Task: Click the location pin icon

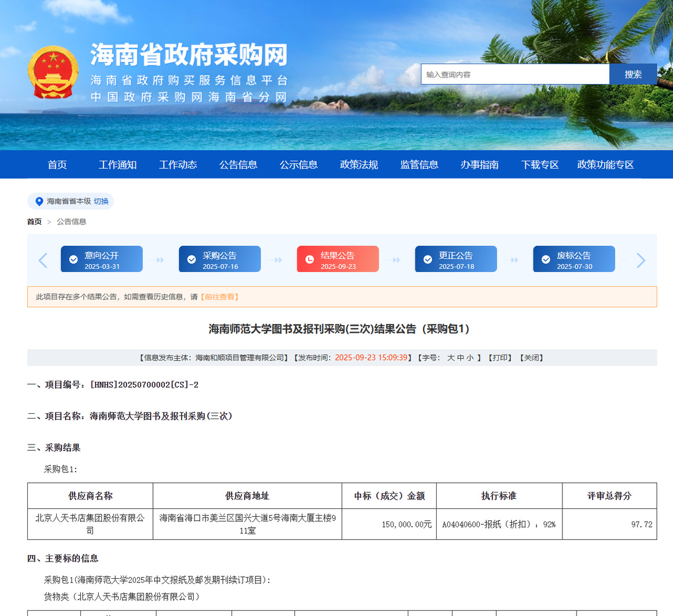Action: [39, 202]
